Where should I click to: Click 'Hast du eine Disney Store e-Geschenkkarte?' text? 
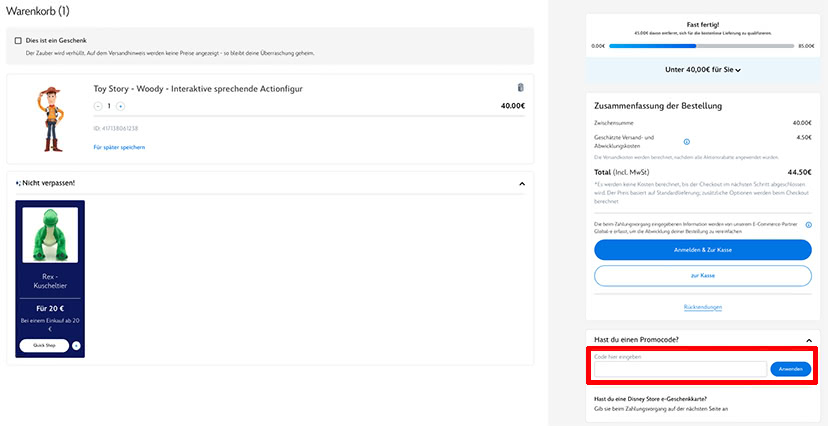point(651,399)
